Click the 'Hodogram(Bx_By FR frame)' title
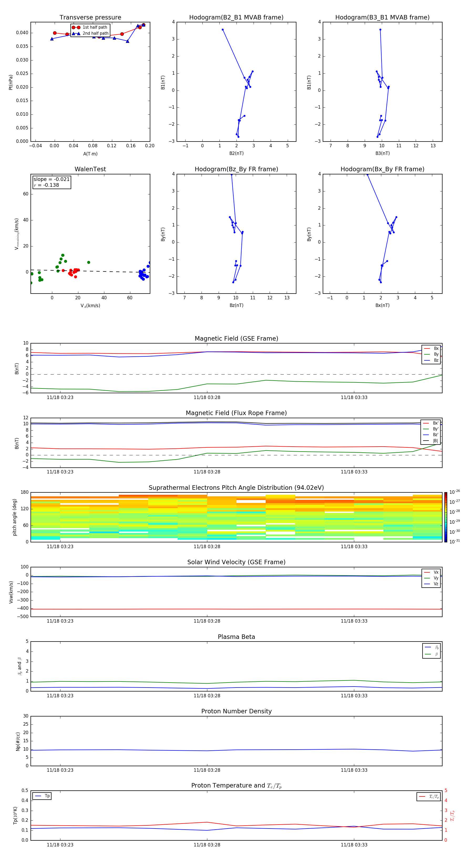Screen dimensions: 473x868 click(x=382, y=169)
